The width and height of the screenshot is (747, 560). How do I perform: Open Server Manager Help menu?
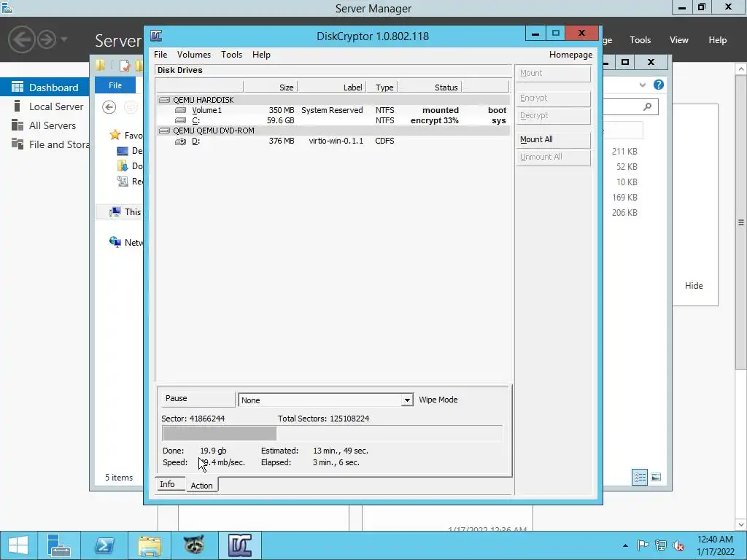point(717,40)
